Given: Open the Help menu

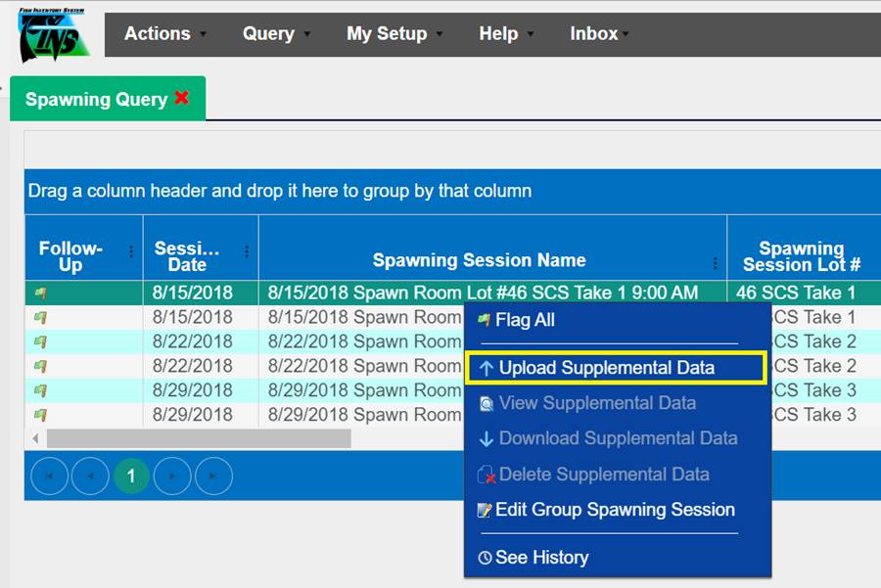Looking at the screenshot, I should coord(505,33).
